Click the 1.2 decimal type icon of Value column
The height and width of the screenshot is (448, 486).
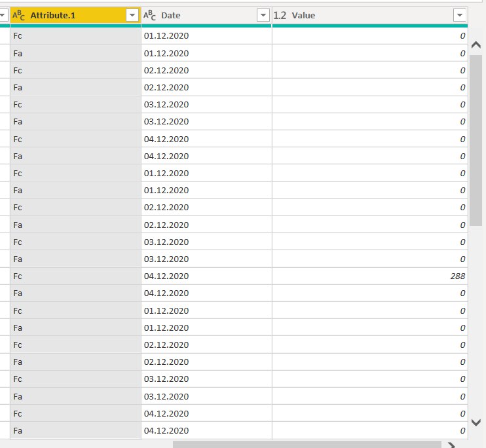280,15
